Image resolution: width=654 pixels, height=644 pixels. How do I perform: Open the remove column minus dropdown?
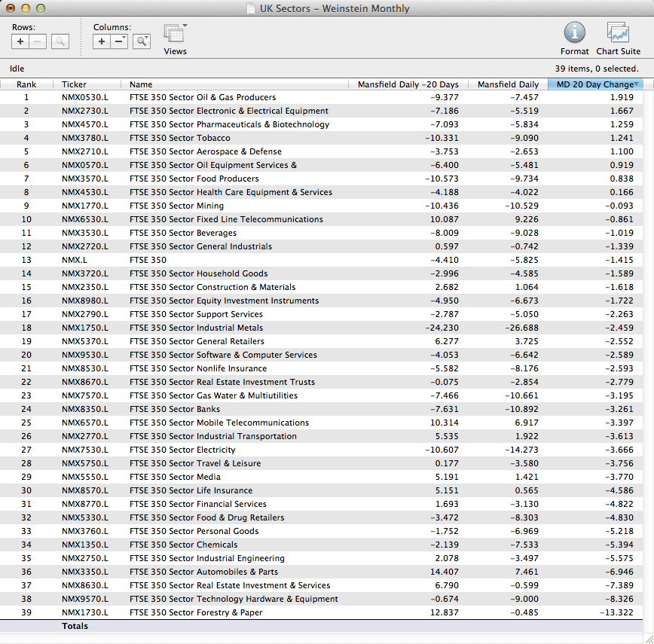click(x=120, y=41)
